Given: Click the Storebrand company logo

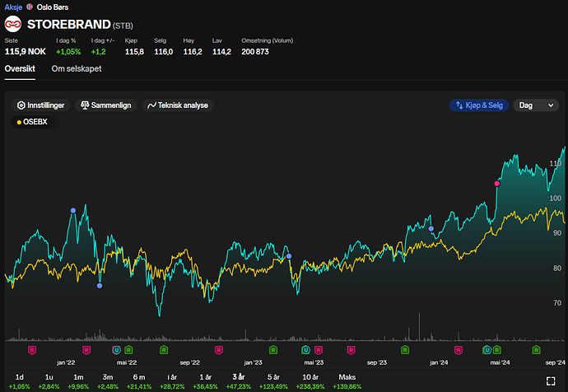Looking at the screenshot, I should 13,24.
